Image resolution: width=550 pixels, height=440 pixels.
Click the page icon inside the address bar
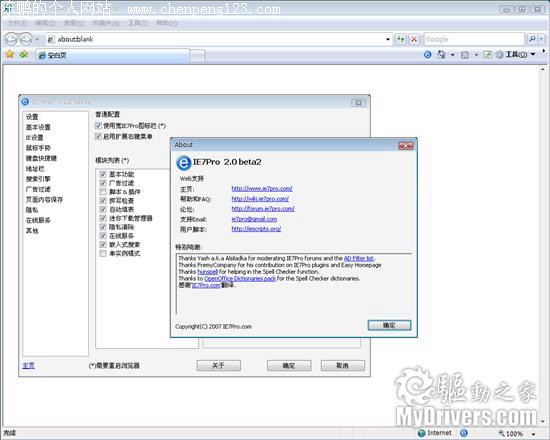point(51,39)
